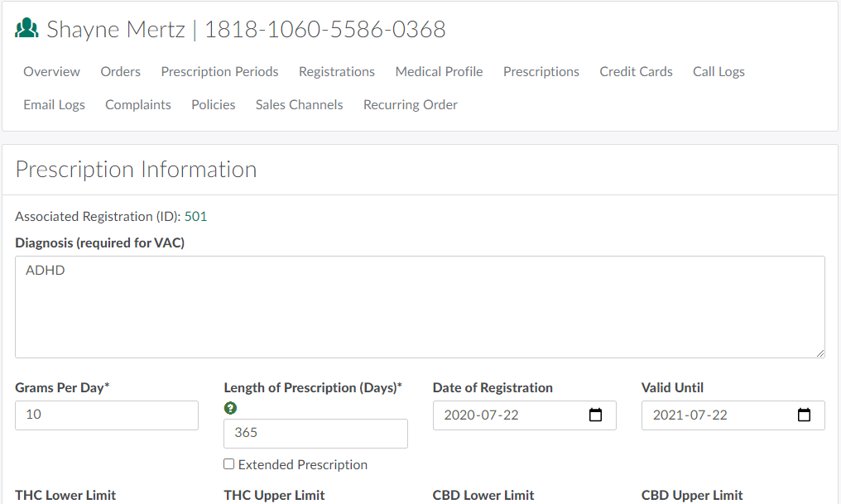Go to Prescription Periods tab

219,72
